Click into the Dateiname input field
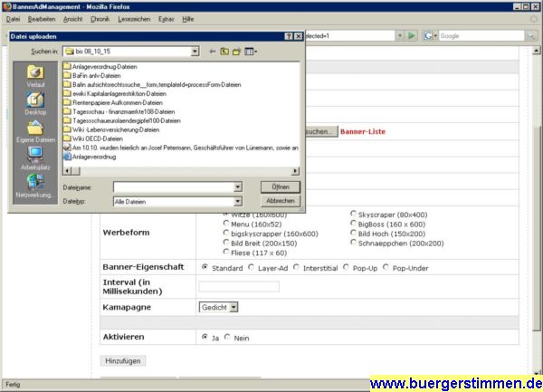This screenshot has width=543, height=392. 174,187
